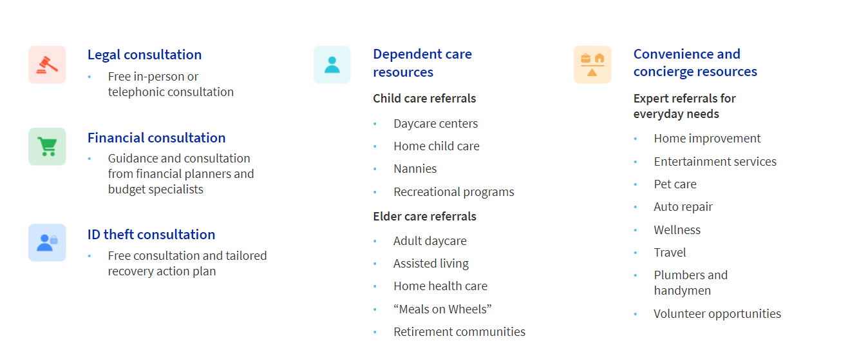868x343 pixels.
Task: Open the Legal consultation heading
Action: pyautogui.click(x=144, y=55)
